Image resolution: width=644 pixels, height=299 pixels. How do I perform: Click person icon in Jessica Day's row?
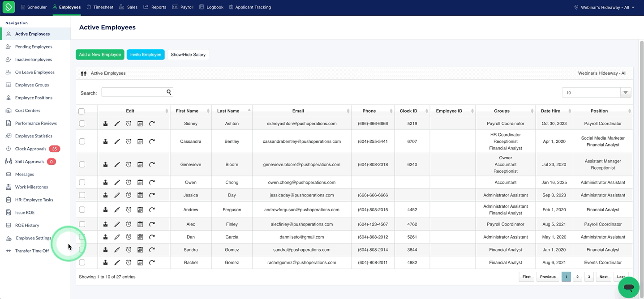(105, 195)
